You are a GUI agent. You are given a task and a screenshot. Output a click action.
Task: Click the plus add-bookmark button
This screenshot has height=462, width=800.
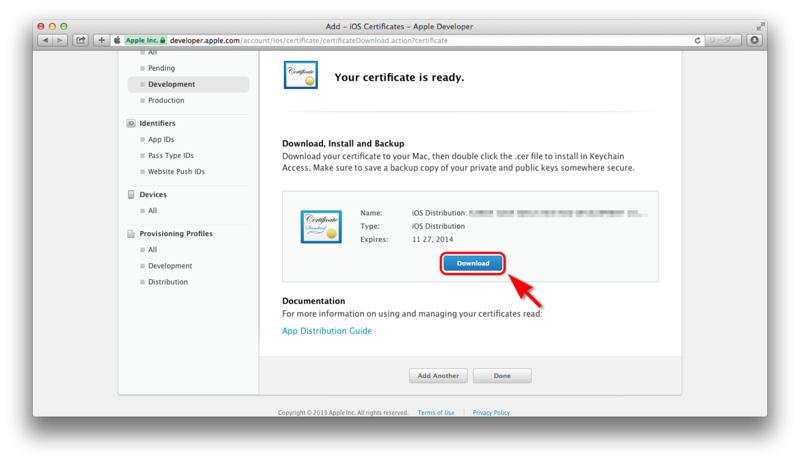pos(101,40)
